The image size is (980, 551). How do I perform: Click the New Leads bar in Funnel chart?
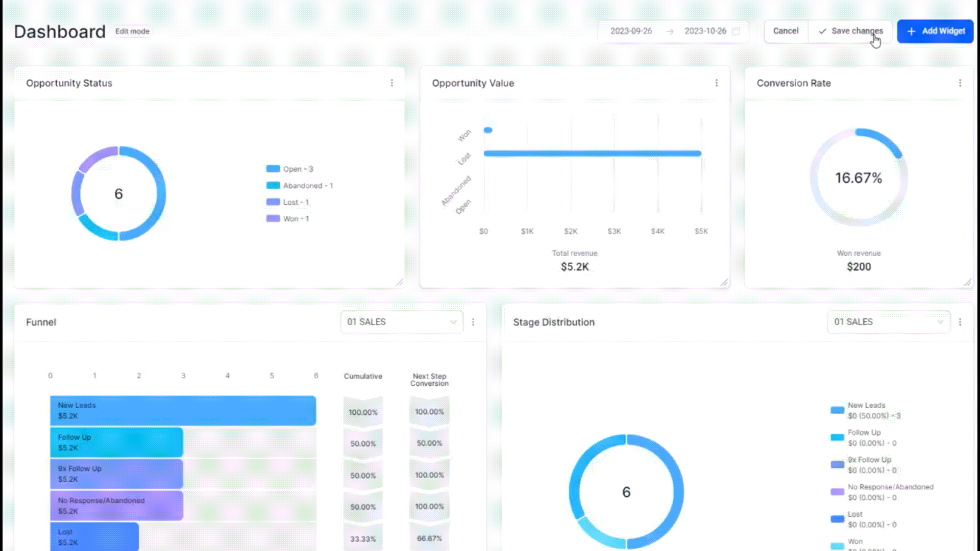[x=182, y=410]
